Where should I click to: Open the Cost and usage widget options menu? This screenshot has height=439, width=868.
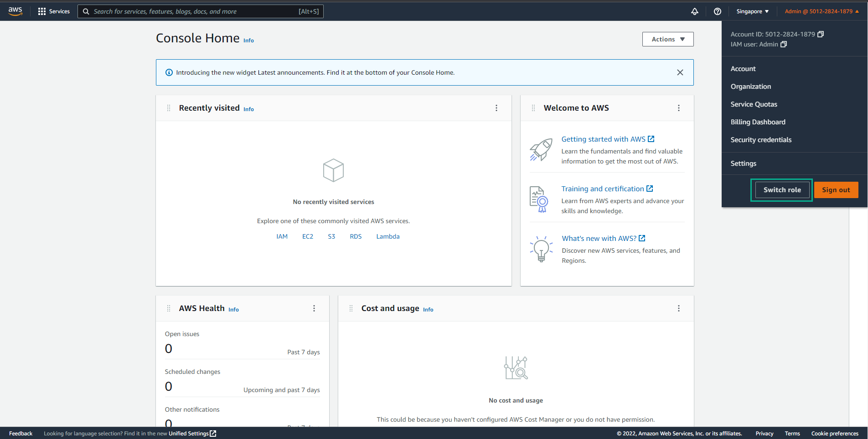click(x=679, y=308)
